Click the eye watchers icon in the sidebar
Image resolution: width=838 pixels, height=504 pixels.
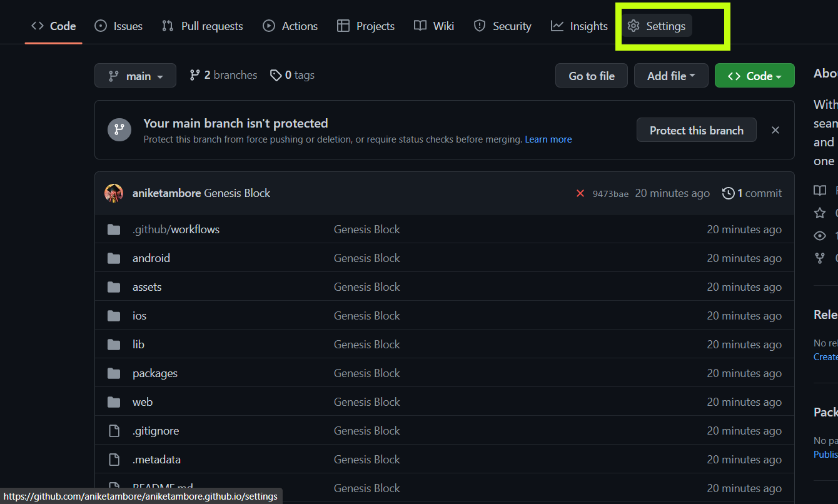820,236
